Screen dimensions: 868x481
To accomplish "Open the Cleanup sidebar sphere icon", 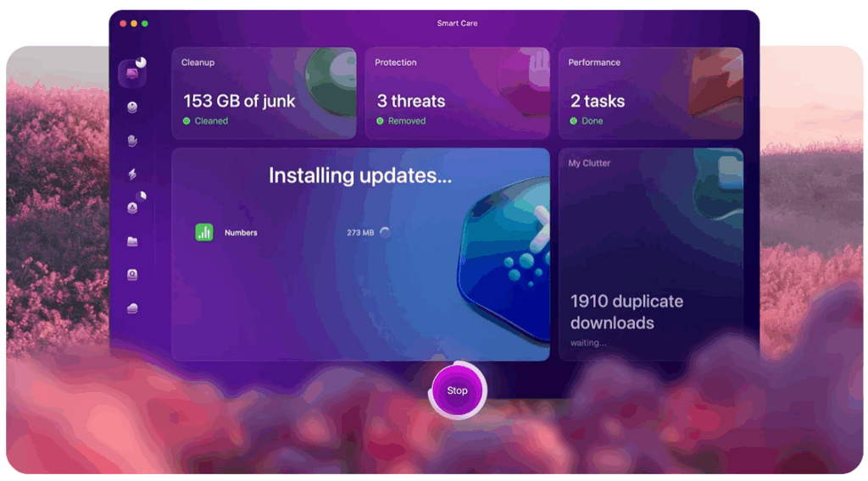I will pyautogui.click(x=132, y=108).
